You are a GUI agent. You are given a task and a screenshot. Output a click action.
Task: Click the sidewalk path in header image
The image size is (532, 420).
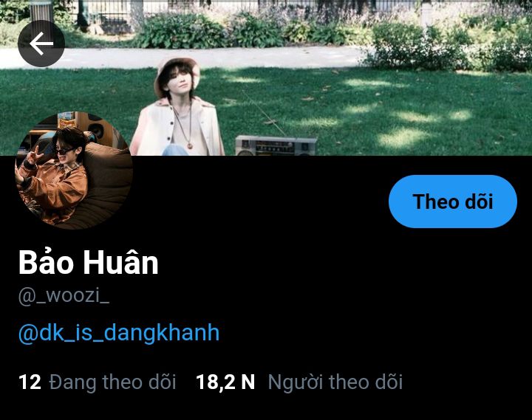[204, 58]
